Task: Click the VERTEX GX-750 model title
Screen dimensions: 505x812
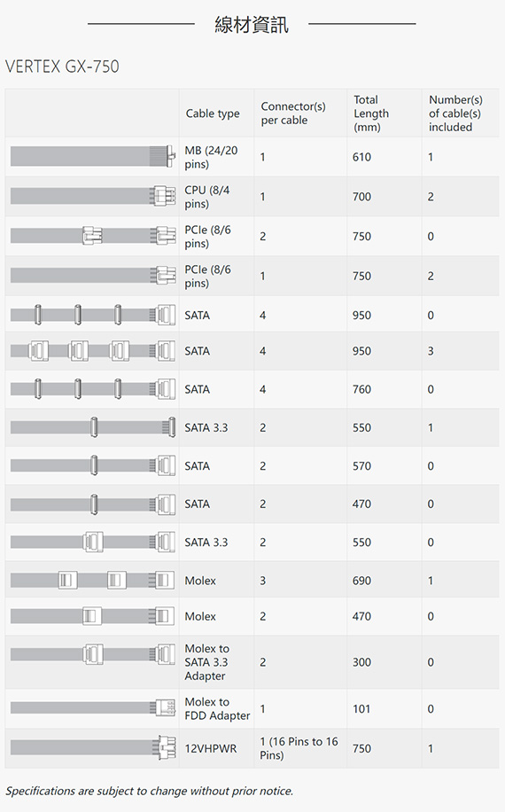Action: 62,66
